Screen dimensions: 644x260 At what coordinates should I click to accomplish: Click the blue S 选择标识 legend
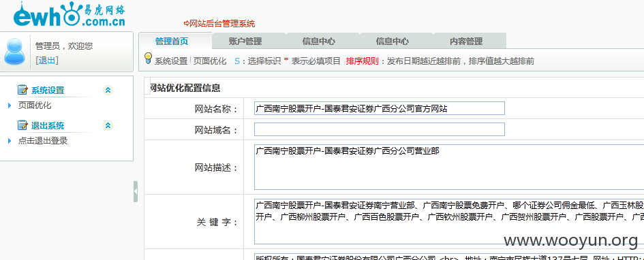[x=258, y=61]
